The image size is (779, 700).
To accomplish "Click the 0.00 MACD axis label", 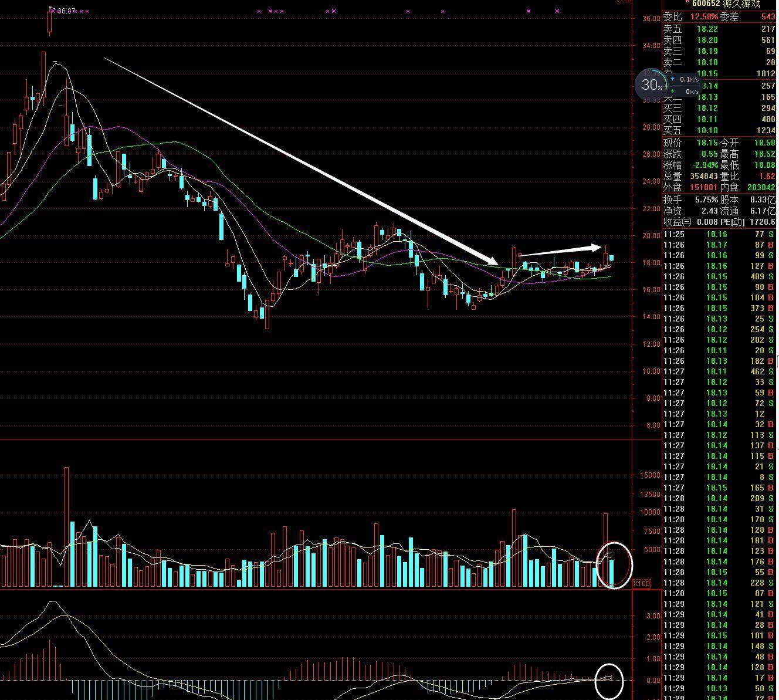I will tap(653, 681).
